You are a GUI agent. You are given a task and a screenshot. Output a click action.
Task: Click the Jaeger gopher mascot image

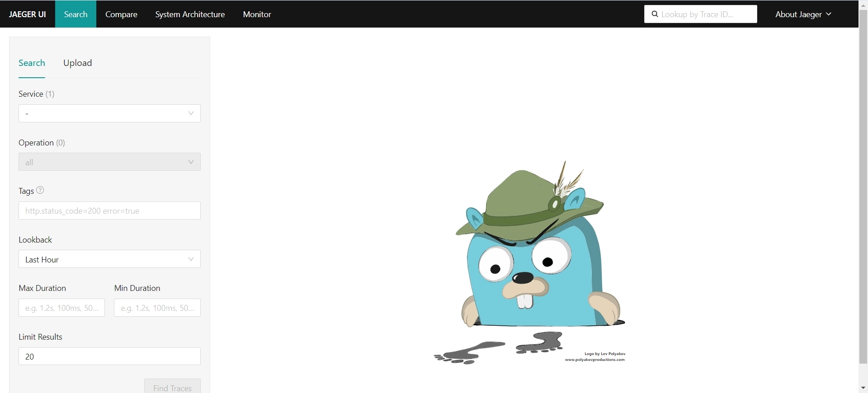(x=533, y=262)
